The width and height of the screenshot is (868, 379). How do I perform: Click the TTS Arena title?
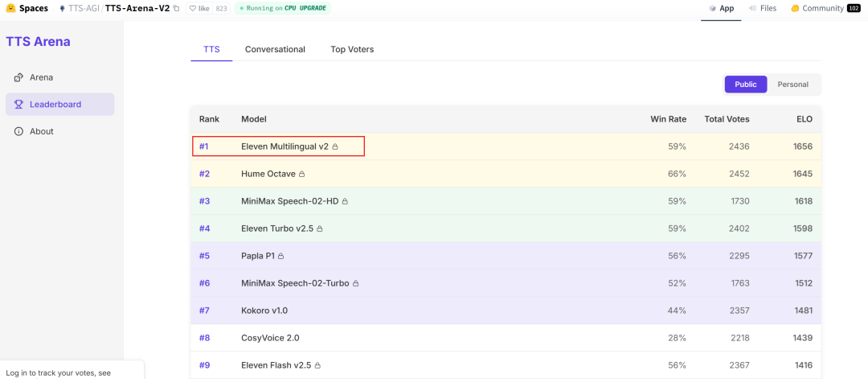[x=39, y=42]
